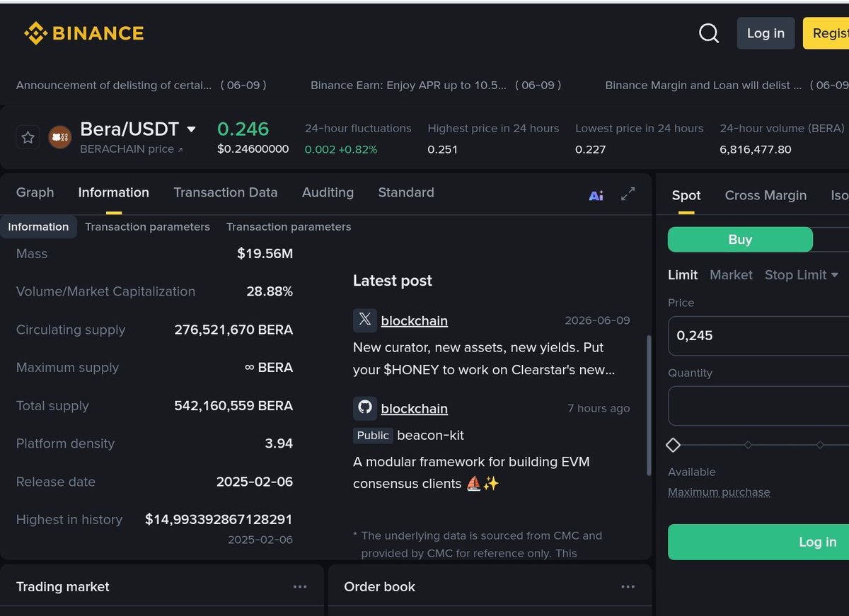Set quantity slider to halfway marker
Viewport: 849px width, 616px height.
point(820,445)
